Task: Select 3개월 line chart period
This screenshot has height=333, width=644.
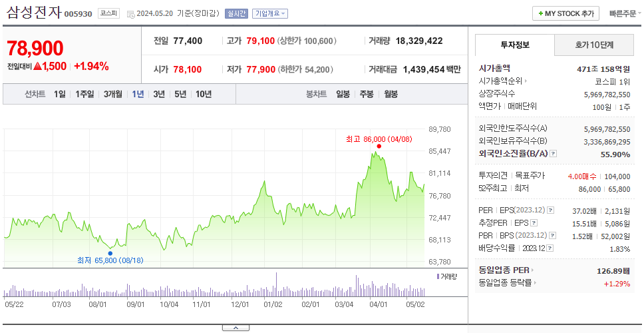Action: pyautogui.click(x=113, y=94)
